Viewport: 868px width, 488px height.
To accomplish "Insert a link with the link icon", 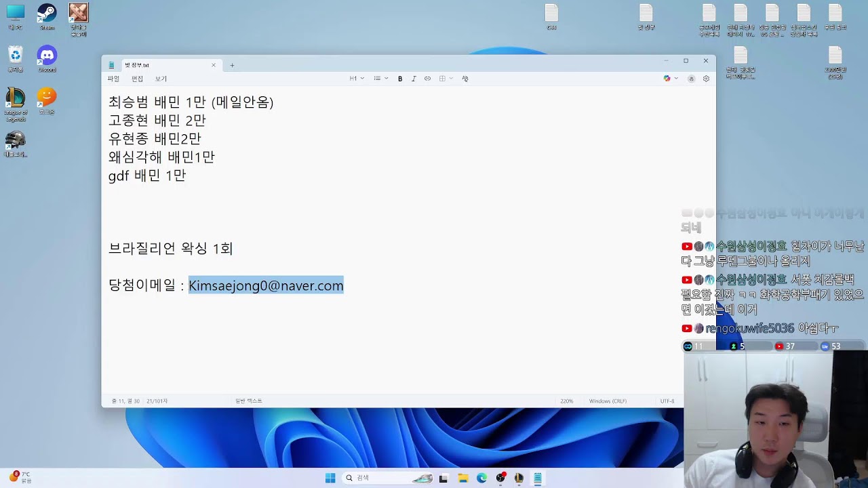I will pos(427,79).
